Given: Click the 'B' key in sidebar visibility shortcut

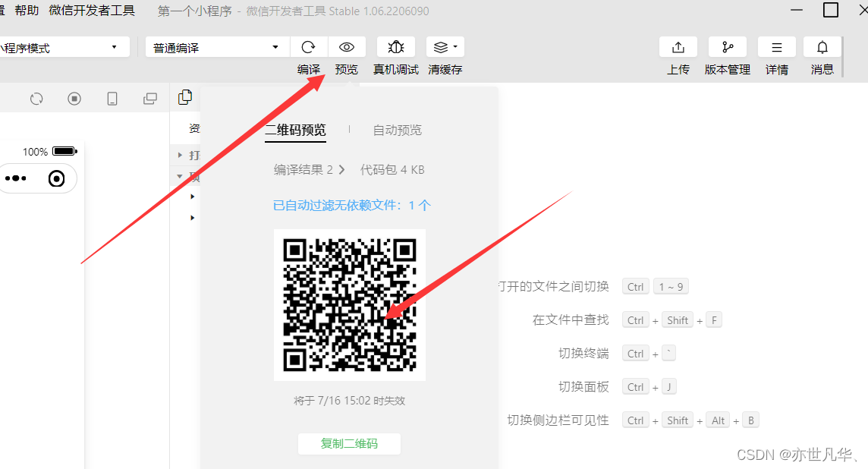Looking at the screenshot, I should point(750,420).
